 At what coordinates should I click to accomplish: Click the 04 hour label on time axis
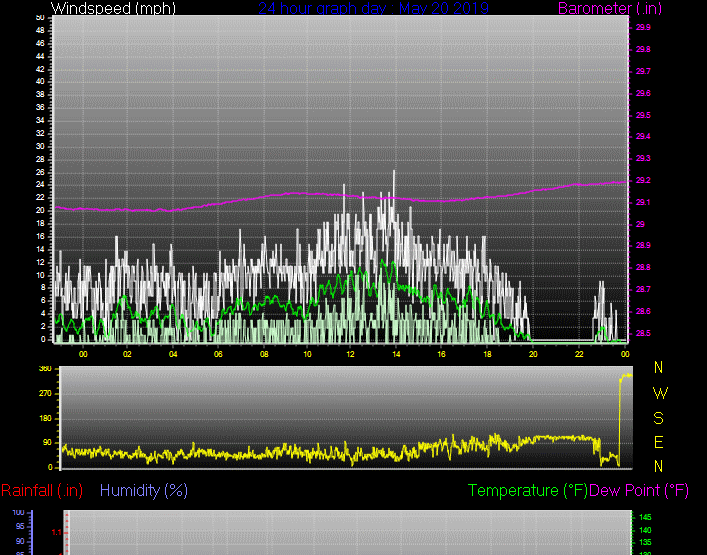(x=173, y=354)
